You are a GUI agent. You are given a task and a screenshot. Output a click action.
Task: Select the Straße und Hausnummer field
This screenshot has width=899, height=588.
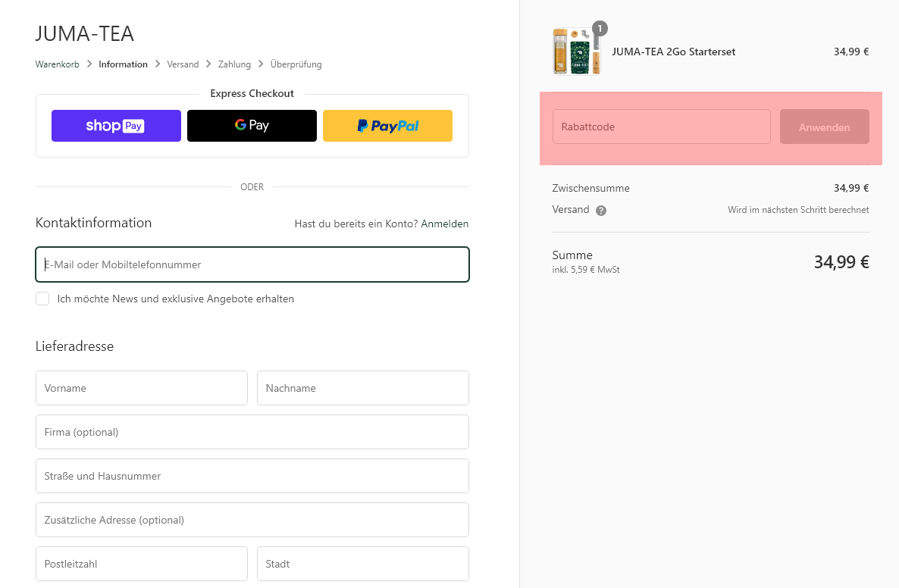coord(252,476)
